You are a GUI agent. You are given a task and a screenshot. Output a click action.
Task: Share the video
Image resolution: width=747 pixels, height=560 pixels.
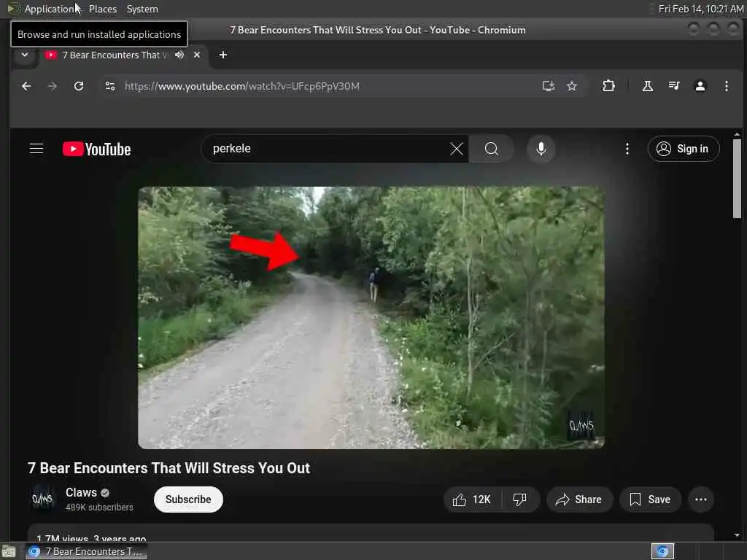click(578, 499)
